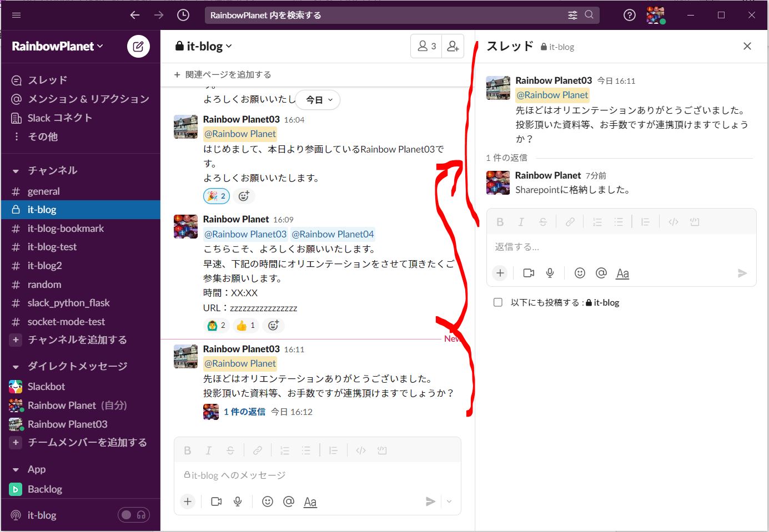This screenshot has height=532, width=769.
Task: Open emoji picker in channel message box
Action: tap(268, 501)
